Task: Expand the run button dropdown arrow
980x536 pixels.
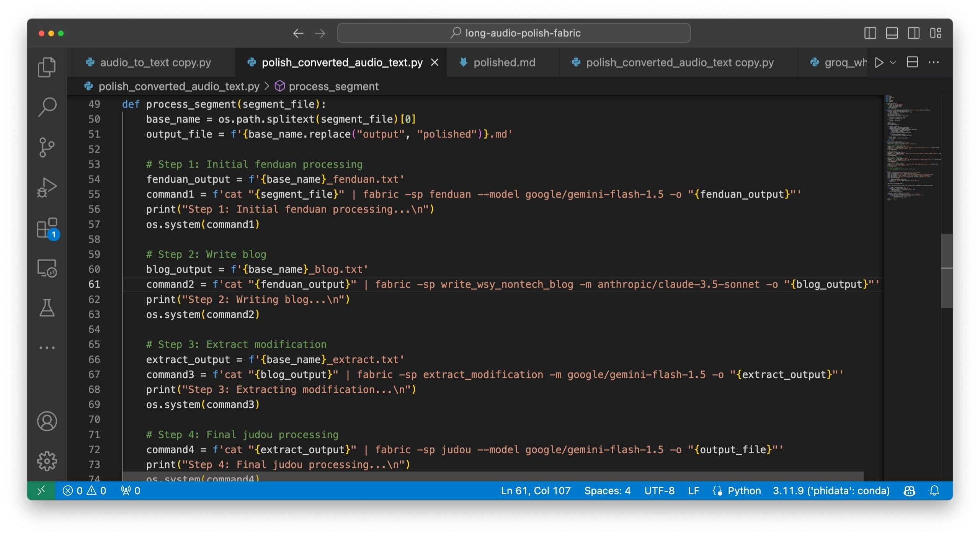Action: 893,62
